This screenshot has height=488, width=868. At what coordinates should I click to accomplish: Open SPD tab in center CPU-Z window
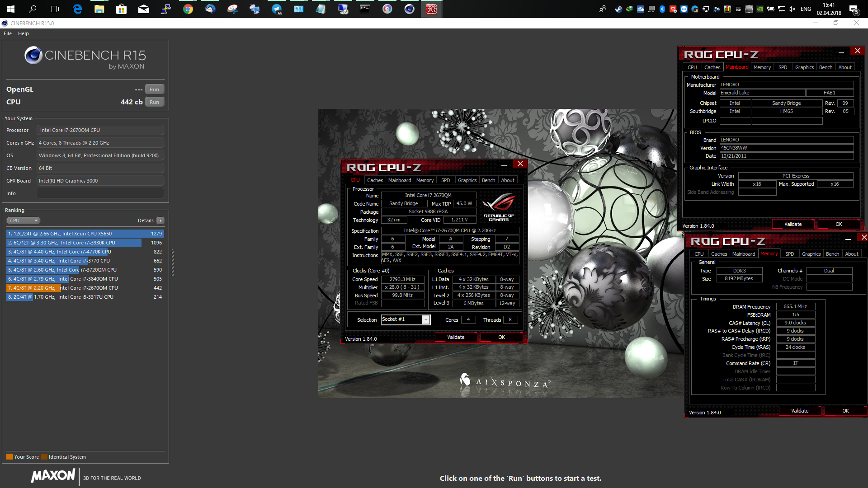446,180
